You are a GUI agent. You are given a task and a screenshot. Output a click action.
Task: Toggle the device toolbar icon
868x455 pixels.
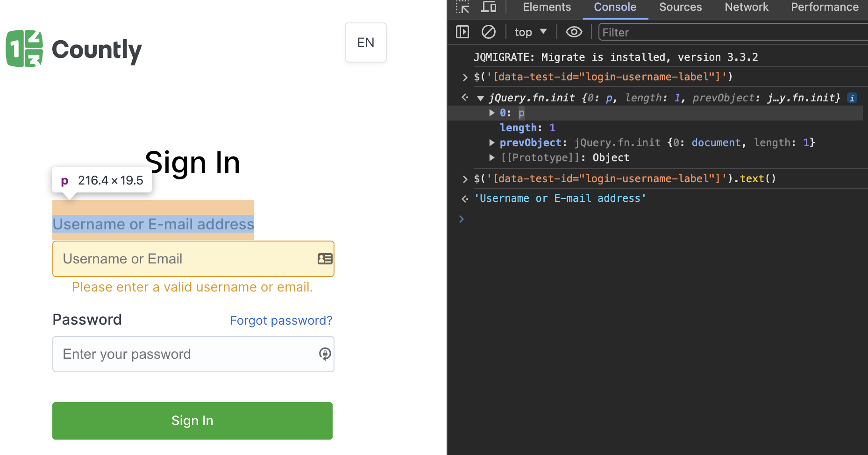489,7
